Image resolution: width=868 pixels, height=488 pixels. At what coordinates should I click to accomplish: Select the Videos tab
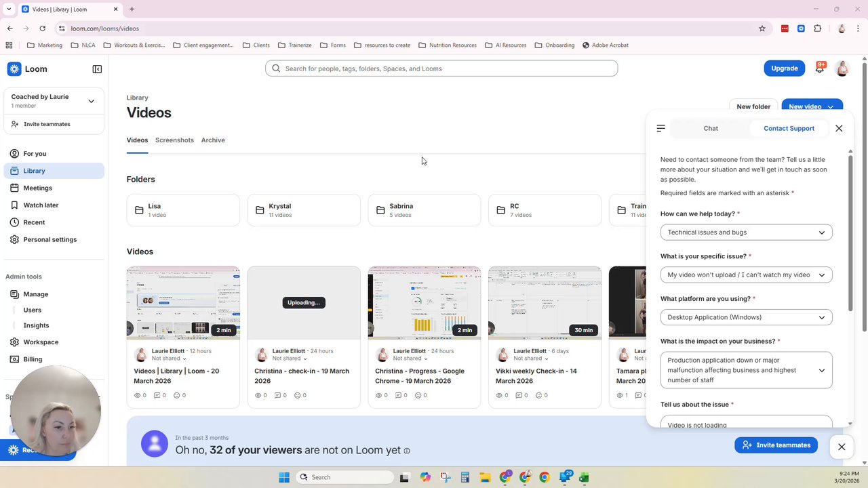click(137, 140)
